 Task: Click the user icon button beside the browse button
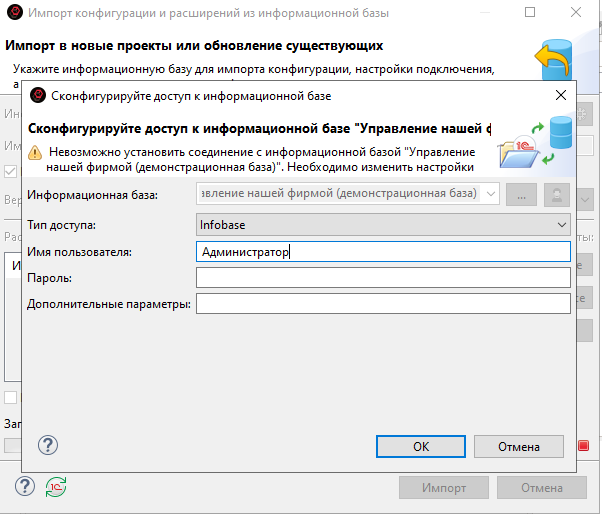(554, 195)
